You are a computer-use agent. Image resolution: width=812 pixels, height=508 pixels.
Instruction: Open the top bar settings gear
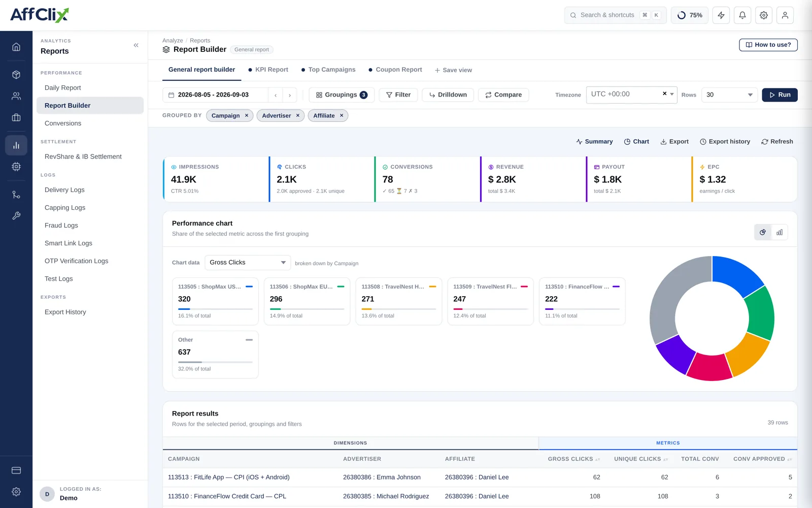coord(764,15)
